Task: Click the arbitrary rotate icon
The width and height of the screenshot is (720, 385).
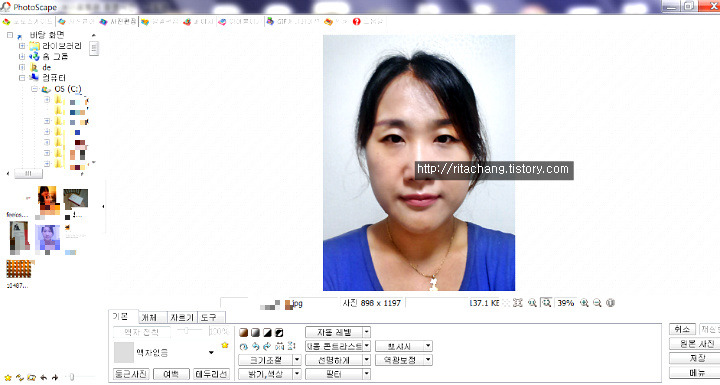Action: tap(244, 346)
